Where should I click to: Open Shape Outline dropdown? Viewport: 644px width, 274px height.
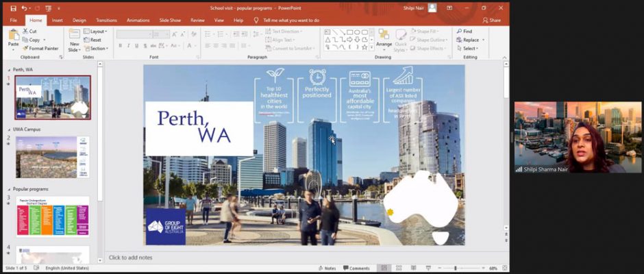[430, 40]
